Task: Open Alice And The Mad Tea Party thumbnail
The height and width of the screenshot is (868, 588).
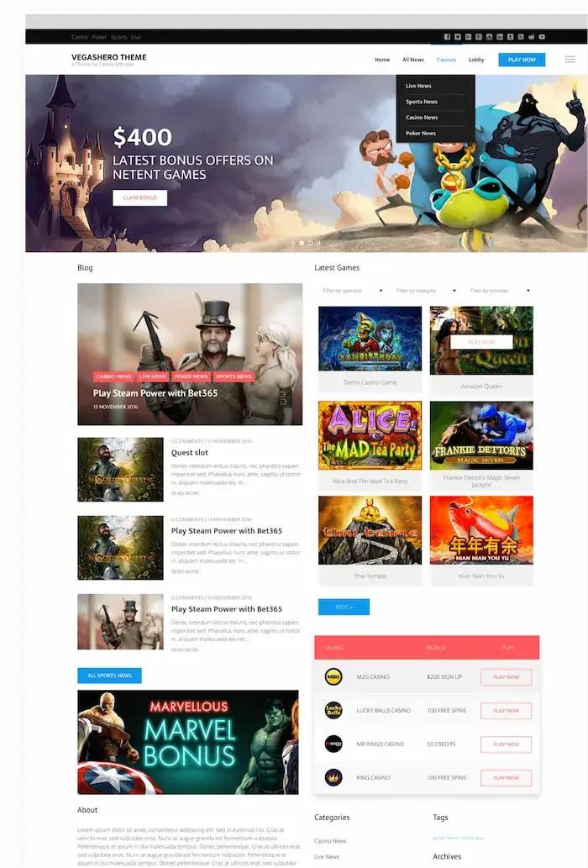Action: tap(370, 435)
